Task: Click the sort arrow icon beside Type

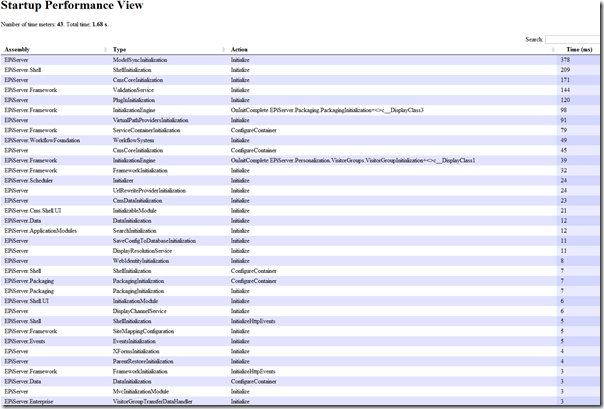Action: [x=223, y=50]
